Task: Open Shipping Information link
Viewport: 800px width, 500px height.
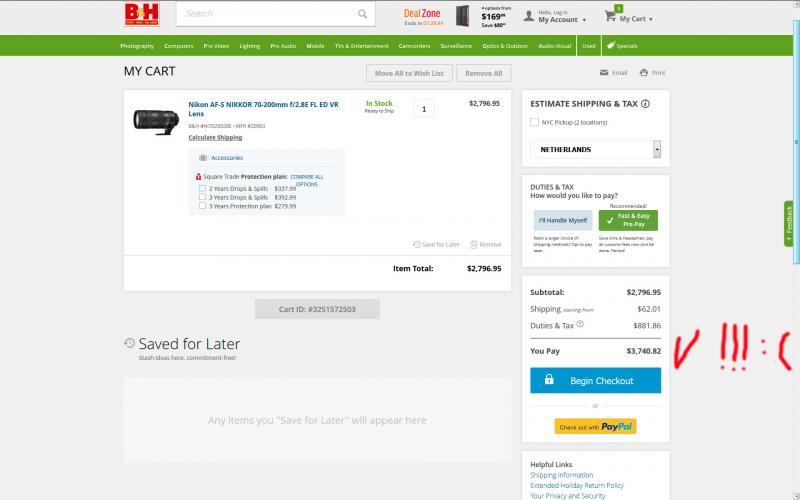Action: point(561,474)
